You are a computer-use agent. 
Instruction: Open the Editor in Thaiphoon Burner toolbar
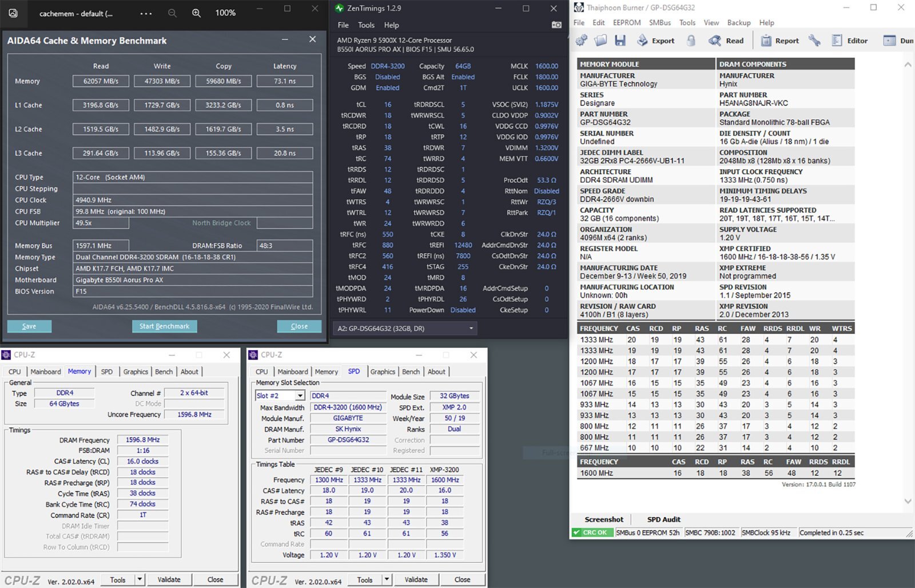click(849, 41)
